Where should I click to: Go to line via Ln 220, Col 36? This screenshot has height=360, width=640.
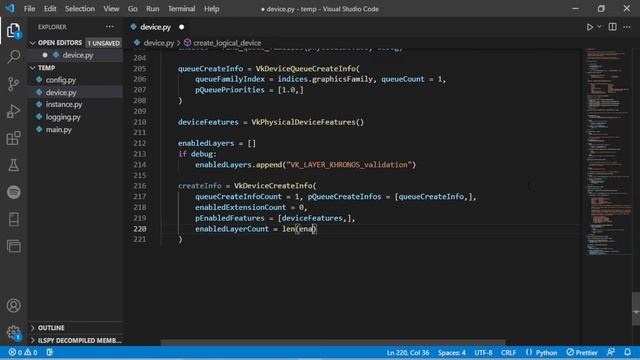point(408,352)
